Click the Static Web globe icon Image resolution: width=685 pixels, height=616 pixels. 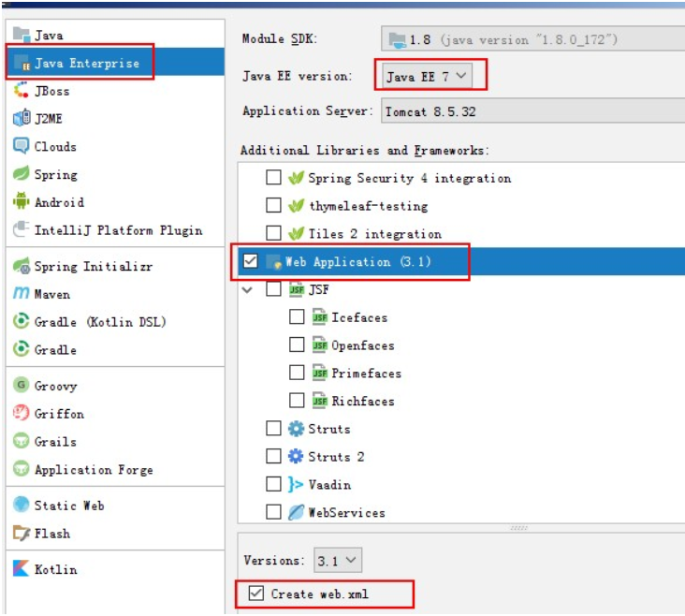pyautogui.click(x=22, y=505)
